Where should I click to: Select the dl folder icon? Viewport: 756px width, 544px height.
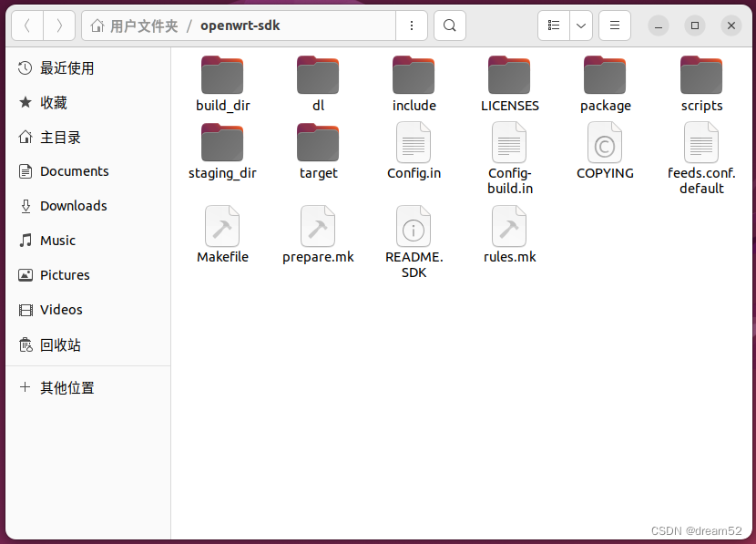tap(318, 75)
